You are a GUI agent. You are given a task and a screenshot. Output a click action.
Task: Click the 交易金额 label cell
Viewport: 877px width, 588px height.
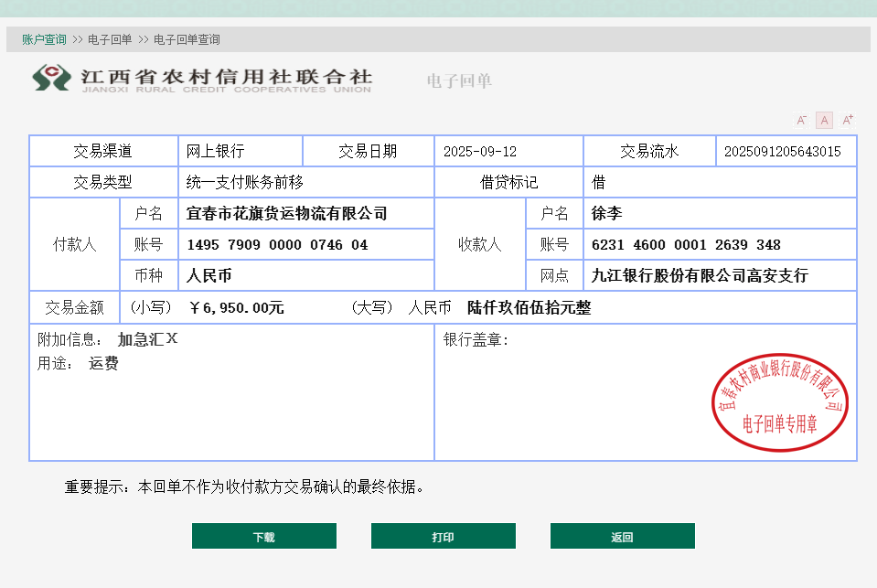click(x=74, y=307)
